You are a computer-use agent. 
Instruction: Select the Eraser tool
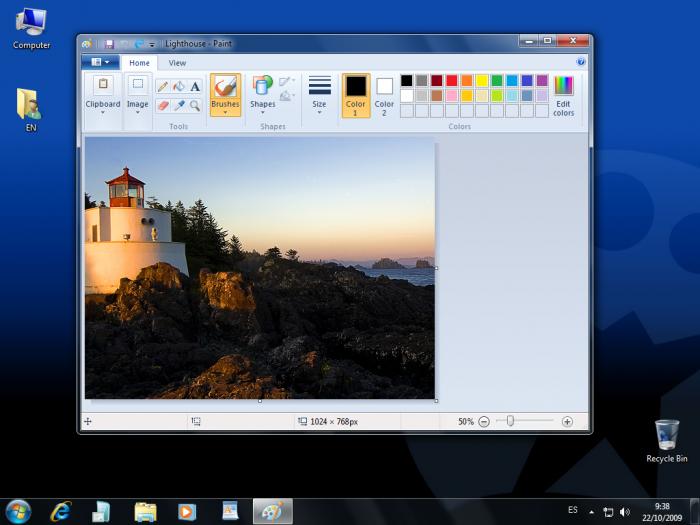pyautogui.click(x=162, y=105)
